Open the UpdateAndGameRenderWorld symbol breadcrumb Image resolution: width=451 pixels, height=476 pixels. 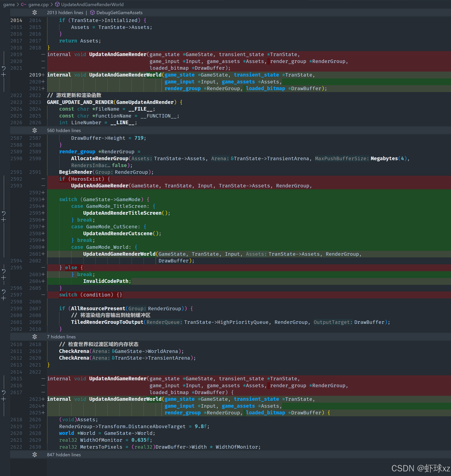click(x=92, y=4)
